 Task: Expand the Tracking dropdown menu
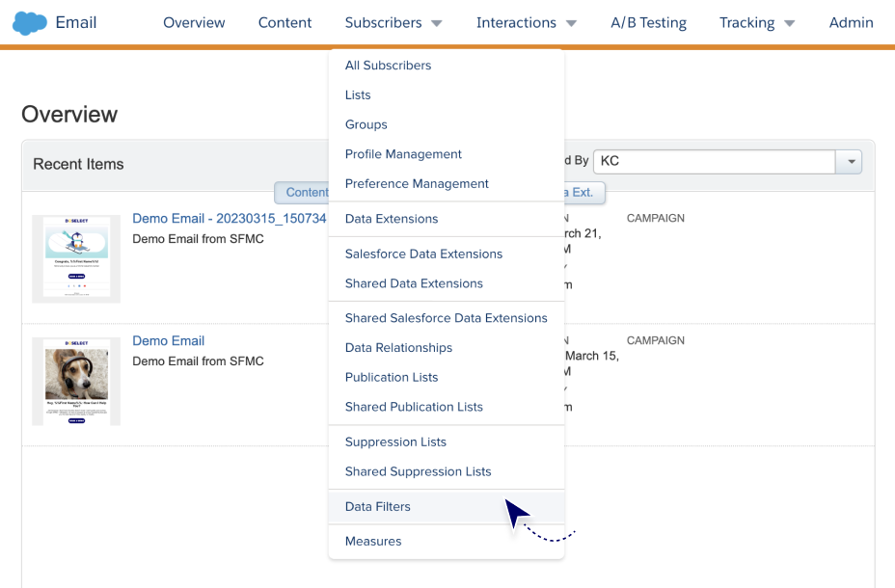point(757,22)
